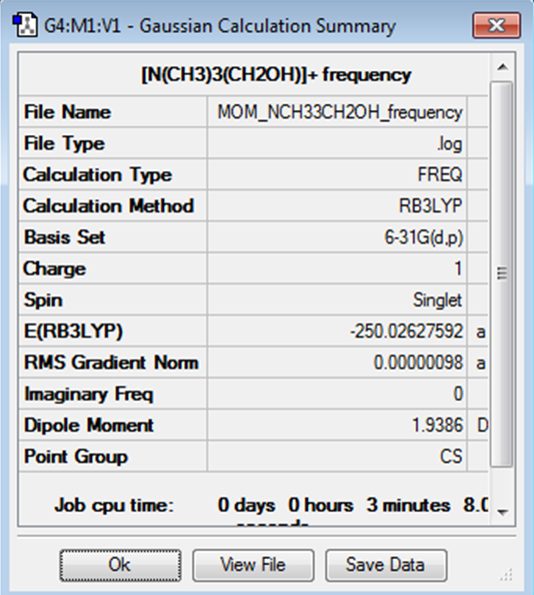Click the scrollbar down arrow
Viewport: 534px width, 595px height.
click(502, 512)
